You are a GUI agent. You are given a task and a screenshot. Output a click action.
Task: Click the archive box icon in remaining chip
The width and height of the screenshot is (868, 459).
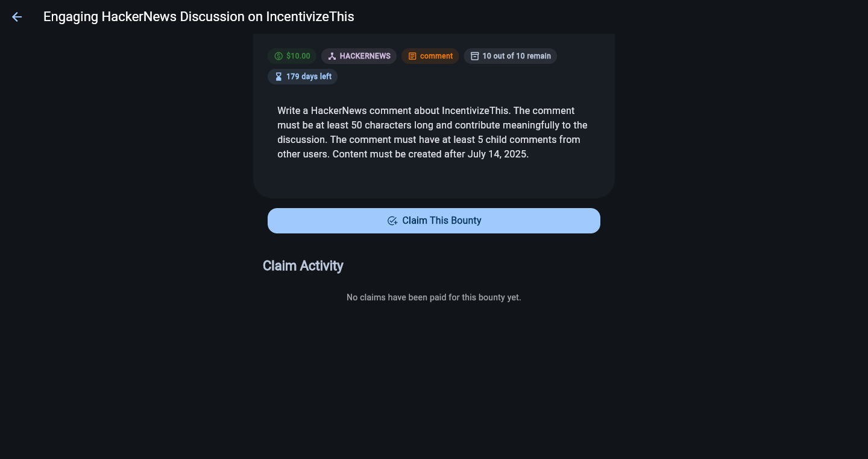point(475,56)
